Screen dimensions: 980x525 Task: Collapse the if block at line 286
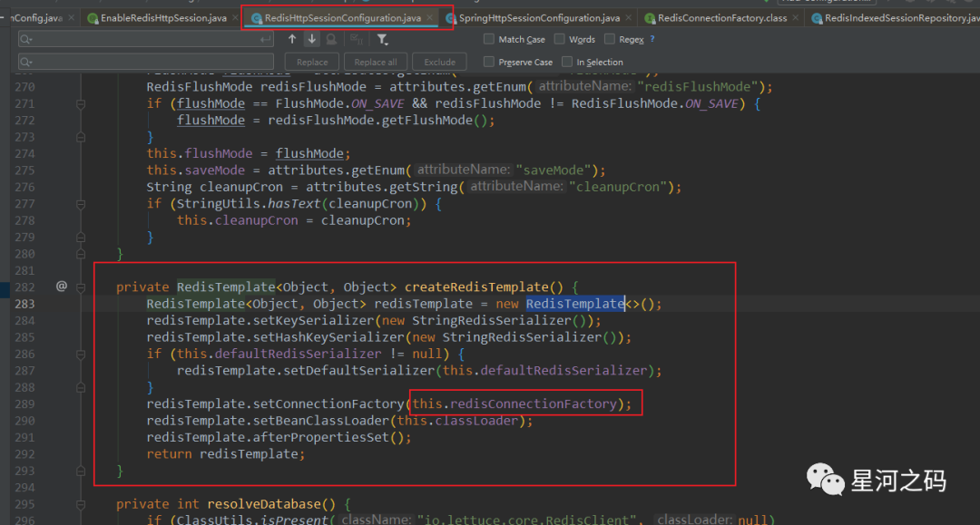point(81,354)
